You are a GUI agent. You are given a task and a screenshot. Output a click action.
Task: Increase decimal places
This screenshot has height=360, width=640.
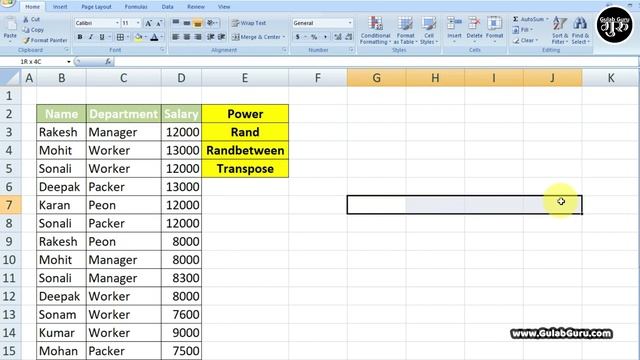pos(338,37)
